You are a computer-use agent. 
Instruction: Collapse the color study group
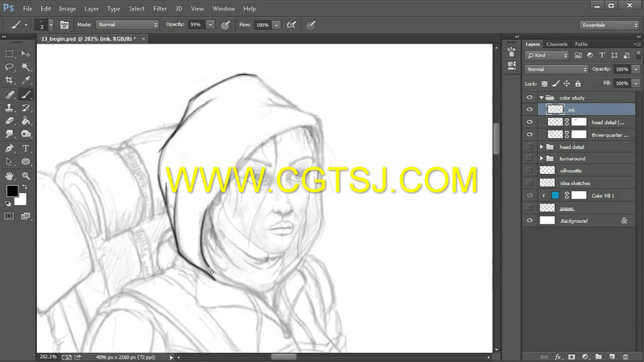[541, 97]
